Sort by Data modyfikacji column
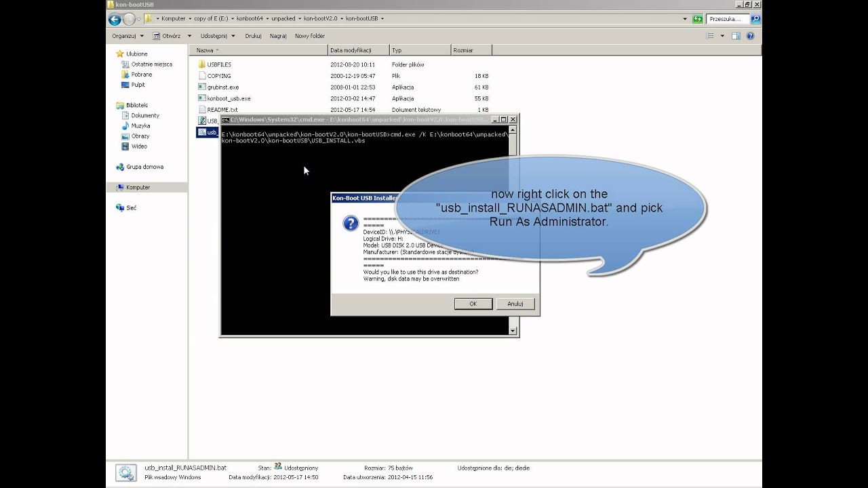This screenshot has width=868, height=488. [x=359, y=50]
